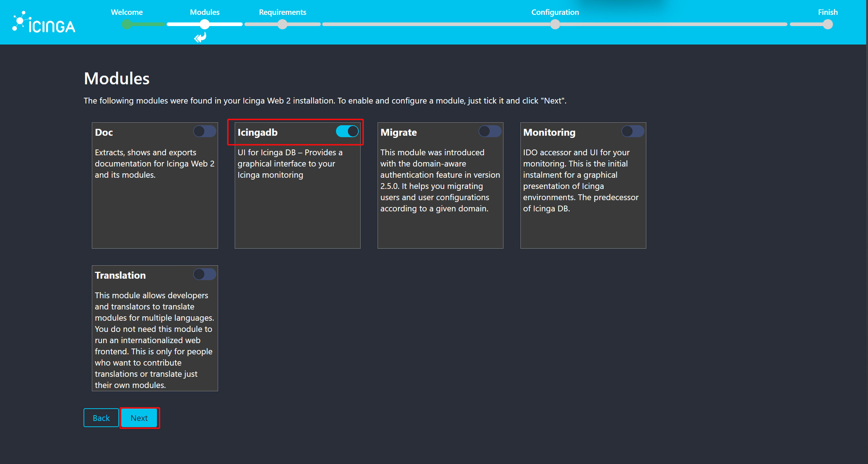This screenshot has width=868, height=464.
Task: Select the Requirements step label
Action: 282,12
